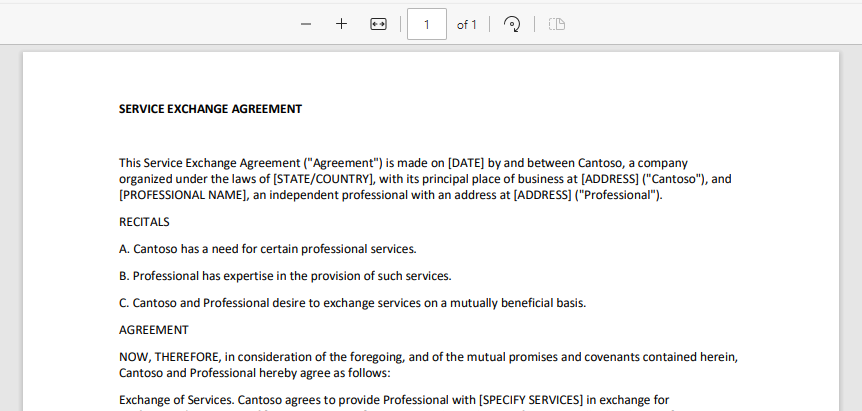Click the fit to width icon

(x=378, y=24)
